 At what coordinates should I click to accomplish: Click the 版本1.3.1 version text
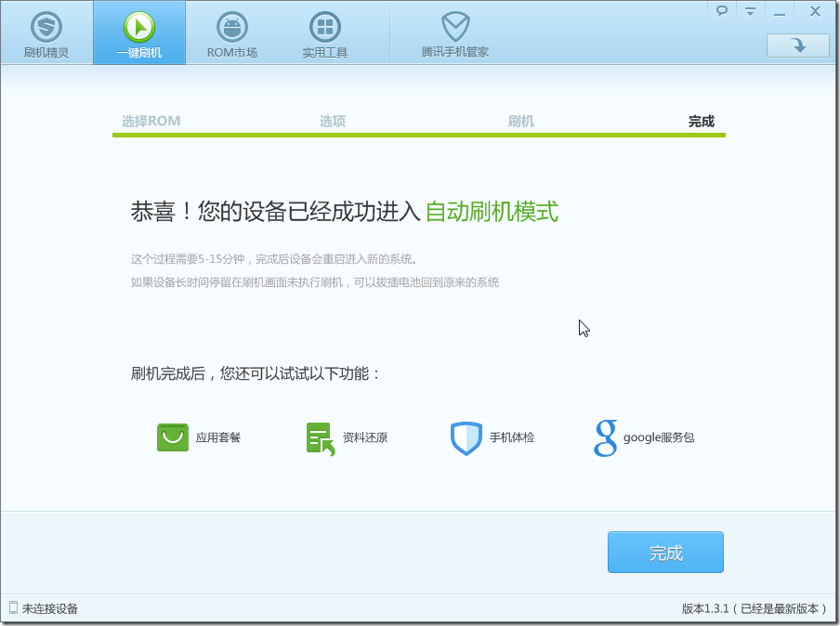[754, 608]
